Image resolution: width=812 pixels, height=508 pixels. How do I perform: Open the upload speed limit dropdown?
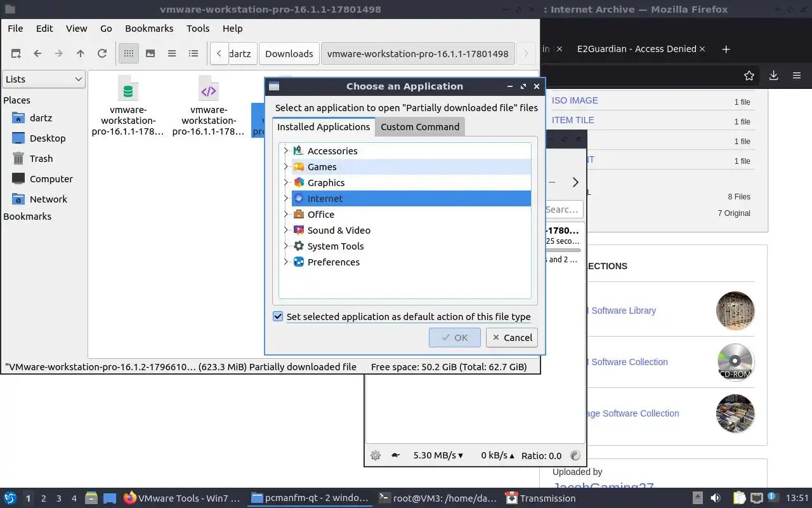click(497, 455)
